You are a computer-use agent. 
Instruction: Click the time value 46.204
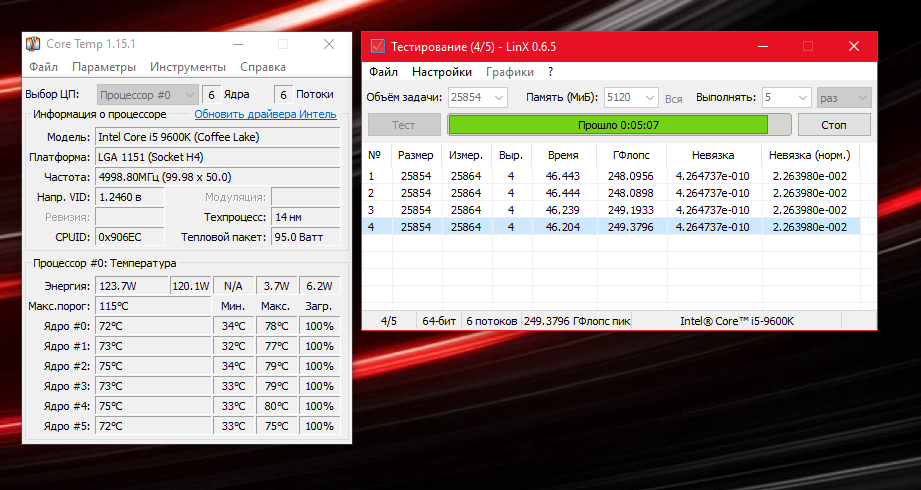[563, 227]
